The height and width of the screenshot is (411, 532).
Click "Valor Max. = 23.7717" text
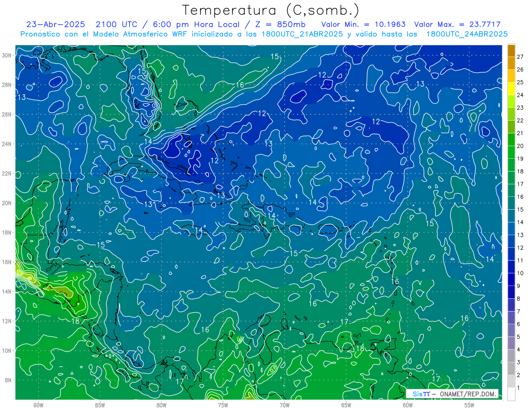pyautogui.click(x=457, y=24)
